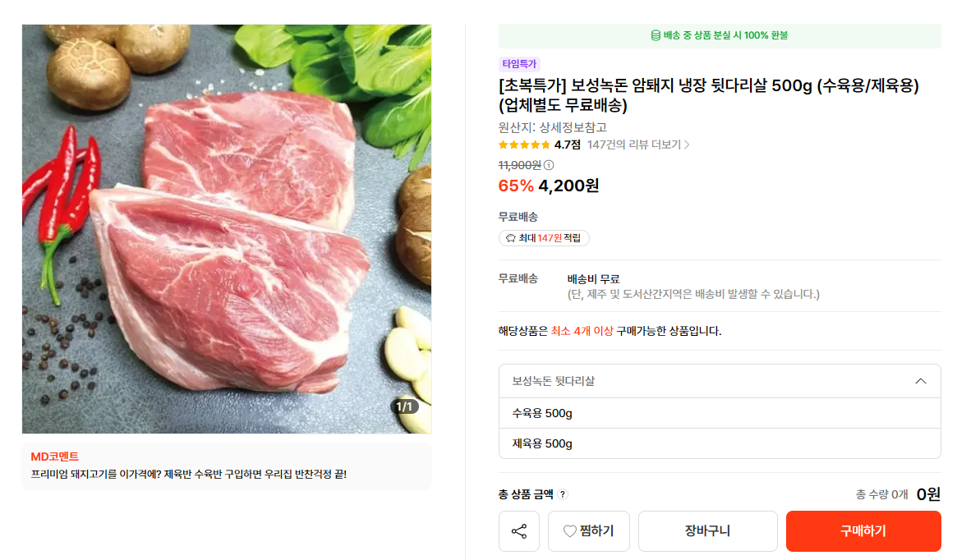Click the 최대 147원 적립 badge
This screenshot has height=560, width=980.
pos(544,238)
